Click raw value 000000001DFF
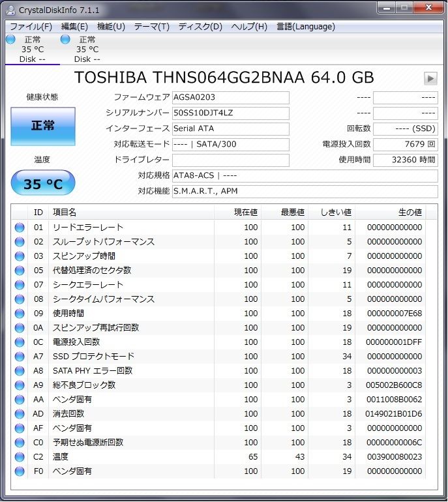This screenshot has height=502, width=448. [394, 342]
